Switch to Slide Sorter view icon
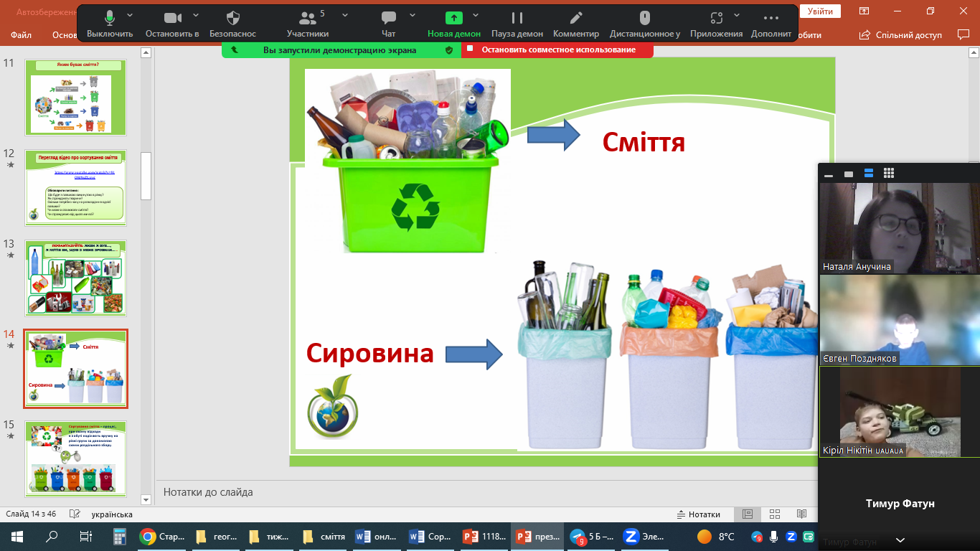The image size is (980, 551). click(775, 514)
